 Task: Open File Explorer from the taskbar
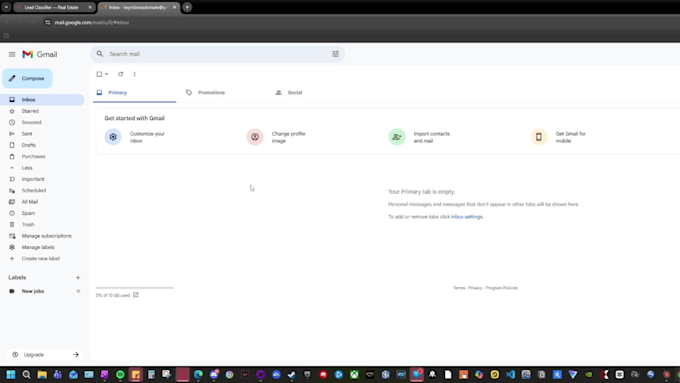(42, 375)
